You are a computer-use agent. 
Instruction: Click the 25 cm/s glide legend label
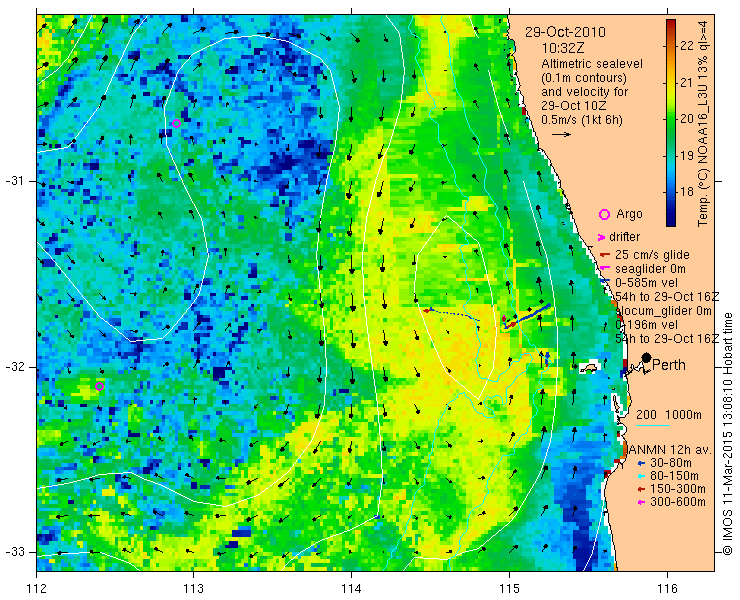(652, 255)
